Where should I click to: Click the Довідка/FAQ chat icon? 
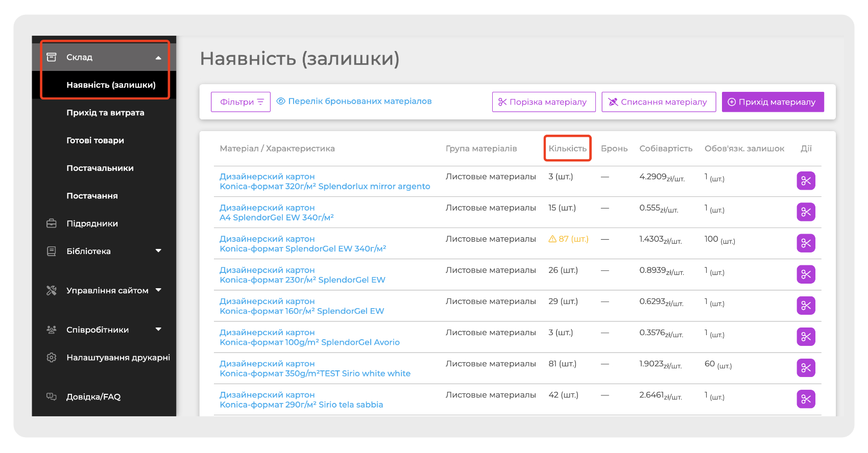coord(52,396)
